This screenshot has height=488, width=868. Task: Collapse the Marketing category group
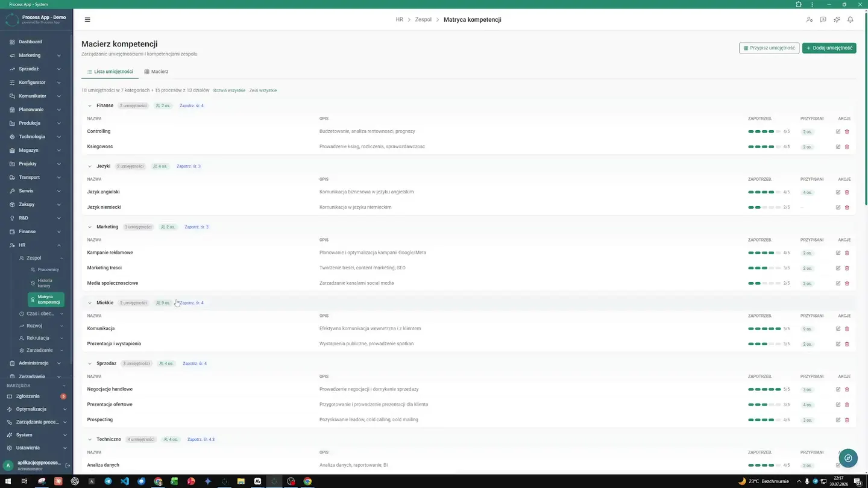click(x=90, y=227)
